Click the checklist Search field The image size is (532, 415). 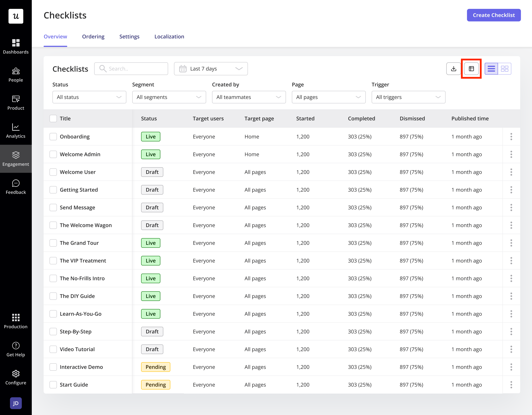click(x=131, y=69)
